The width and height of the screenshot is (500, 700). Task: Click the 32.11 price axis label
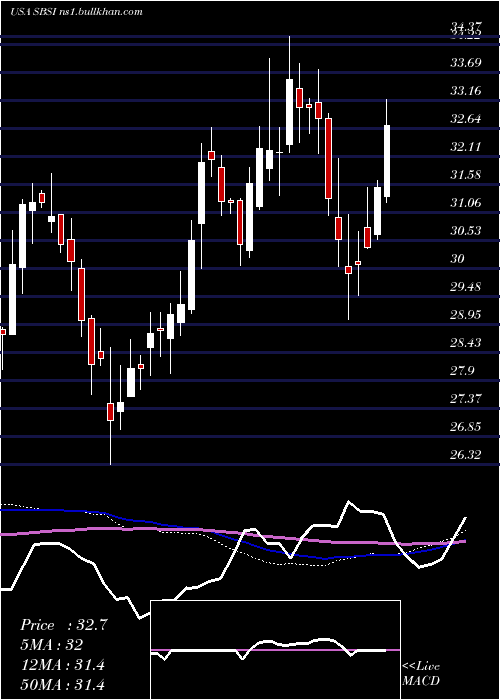click(x=466, y=147)
